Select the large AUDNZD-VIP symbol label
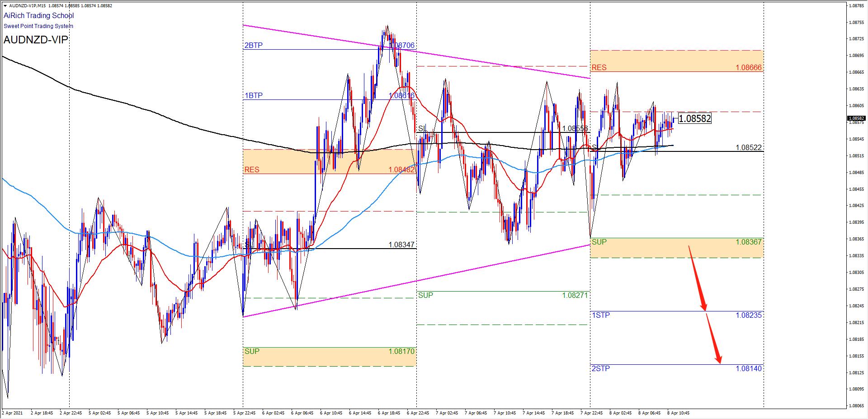Viewport: 868px width, 419px height. tap(36, 40)
